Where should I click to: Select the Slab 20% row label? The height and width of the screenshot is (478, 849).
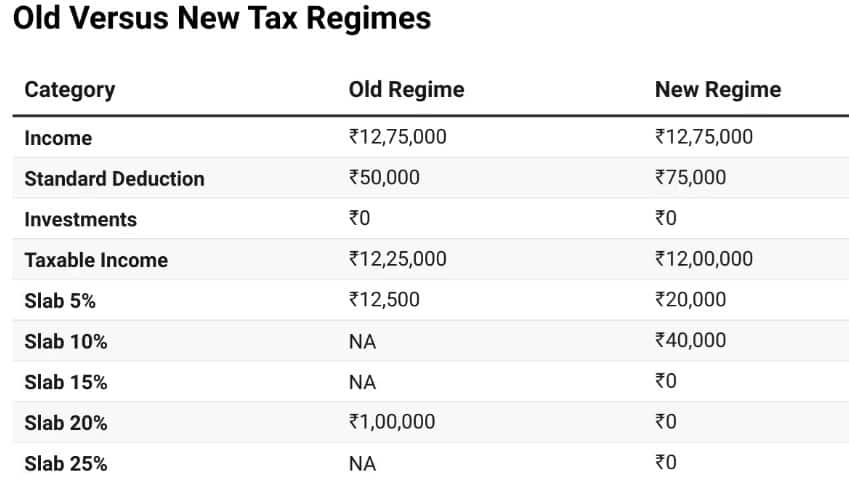[x=66, y=423]
